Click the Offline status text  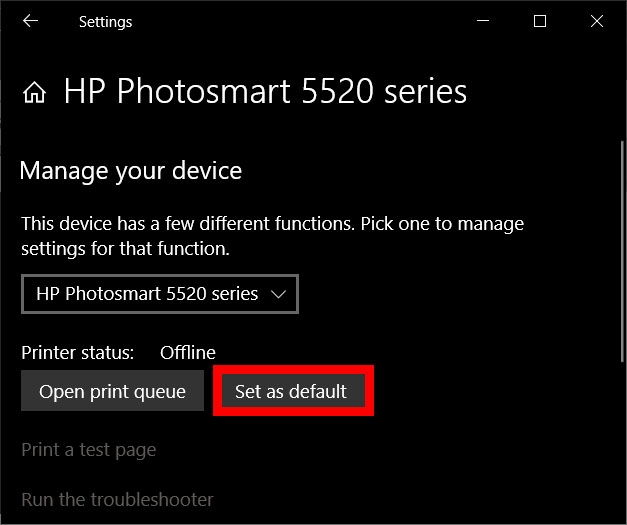188,352
